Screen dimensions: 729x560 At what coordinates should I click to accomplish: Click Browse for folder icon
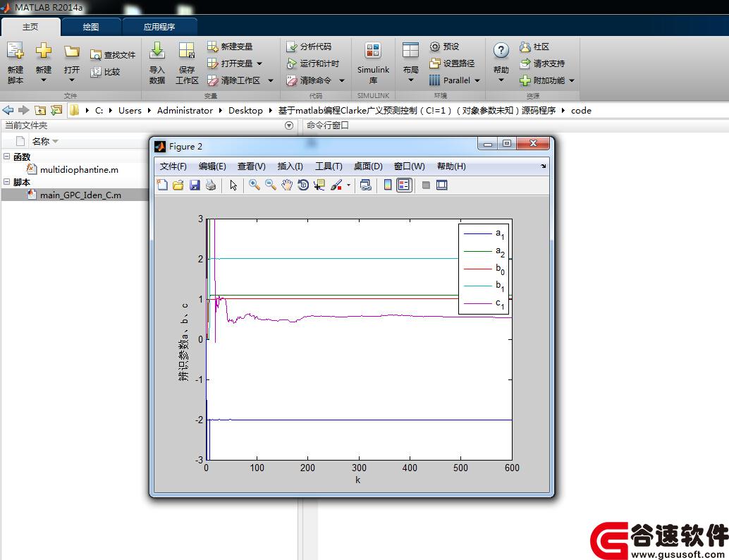pos(56,110)
